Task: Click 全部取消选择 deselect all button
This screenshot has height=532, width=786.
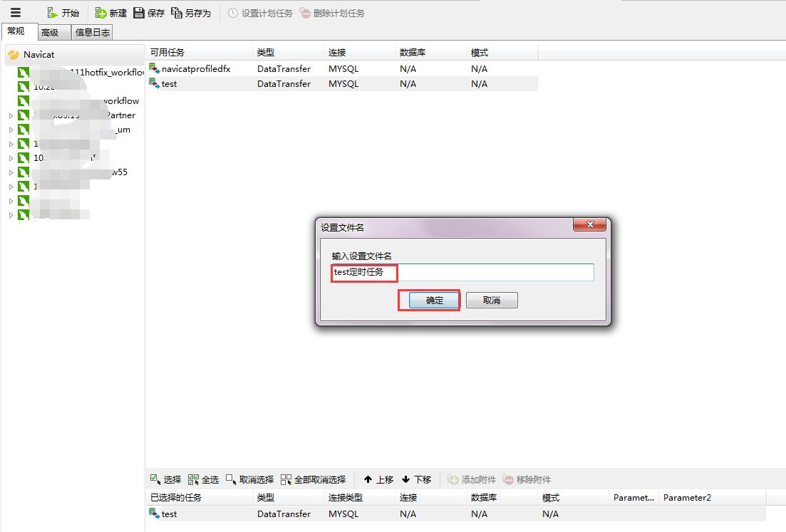Action: coord(314,479)
